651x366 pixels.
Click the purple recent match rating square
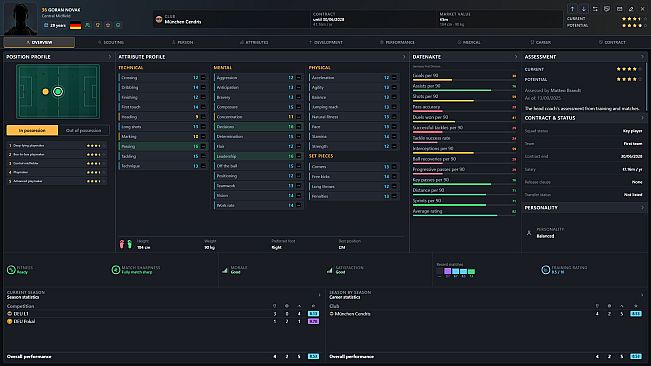[448, 271]
